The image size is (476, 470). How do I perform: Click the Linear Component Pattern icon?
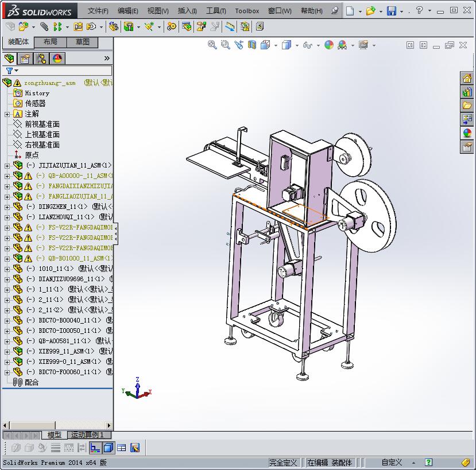pyautogui.click(x=57, y=27)
